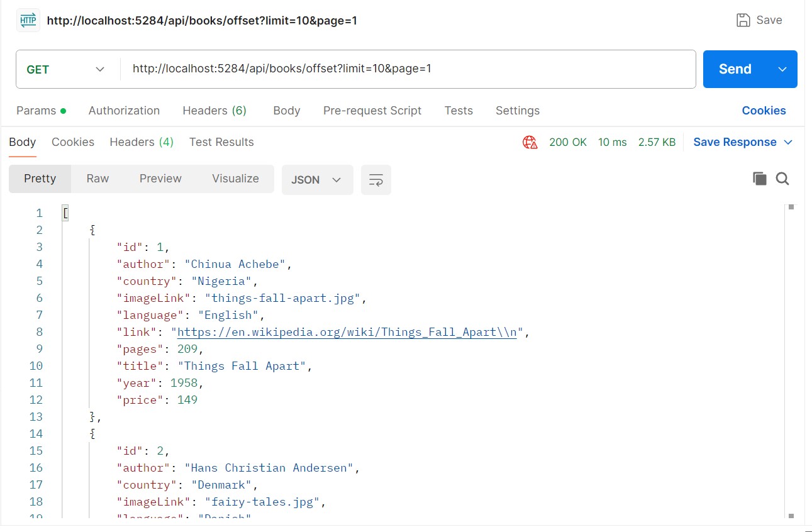The width and height of the screenshot is (812, 532).
Task: Click the "Hans Christian Andersen" value
Action: pyautogui.click(x=269, y=468)
